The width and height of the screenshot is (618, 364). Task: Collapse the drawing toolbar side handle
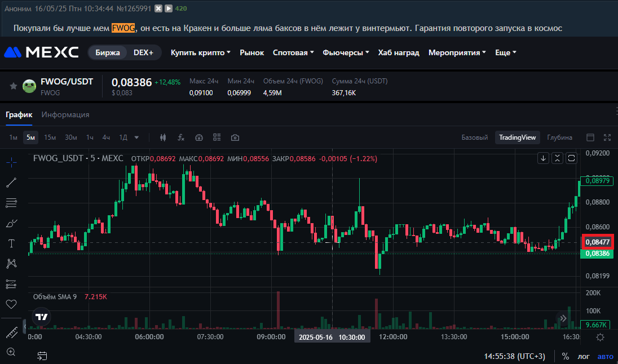click(25, 326)
